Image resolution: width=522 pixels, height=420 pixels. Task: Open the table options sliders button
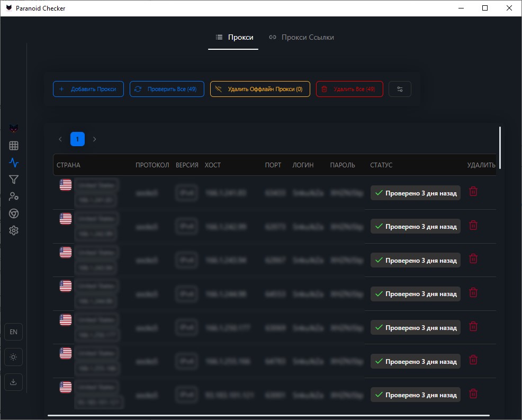[x=400, y=89]
